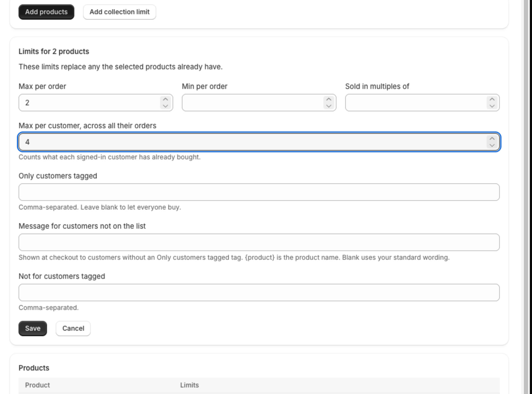Click the 'Sold in multiples of' label

click(x=377, y=86)
